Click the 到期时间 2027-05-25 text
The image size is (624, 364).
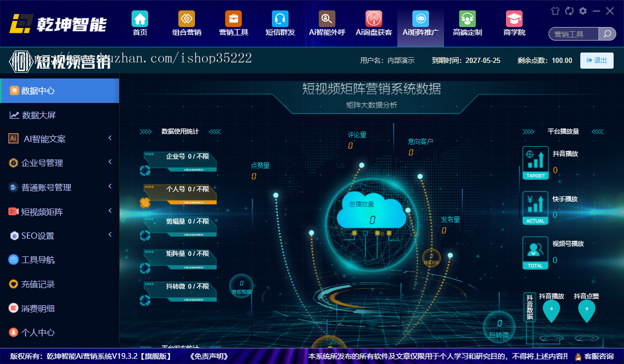click(x=466, y=60)
